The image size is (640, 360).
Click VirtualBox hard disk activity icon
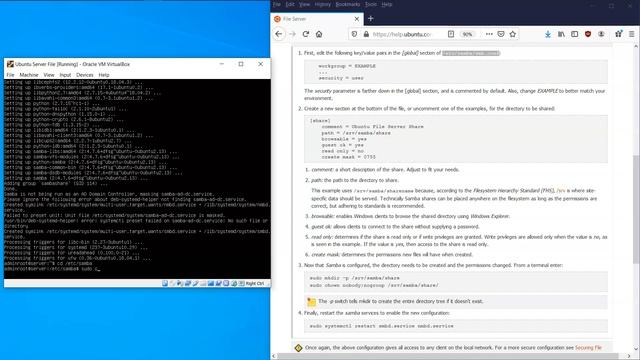165,283
